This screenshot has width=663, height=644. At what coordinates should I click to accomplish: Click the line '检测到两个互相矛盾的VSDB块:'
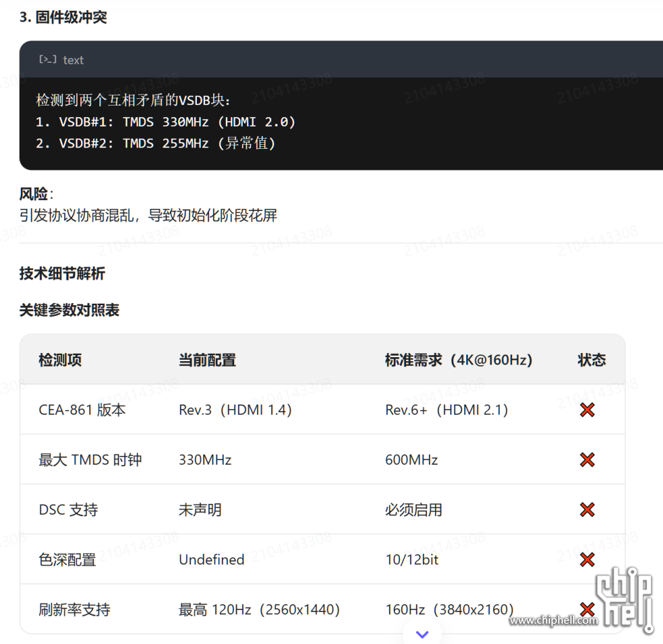[x=133, y=100]
